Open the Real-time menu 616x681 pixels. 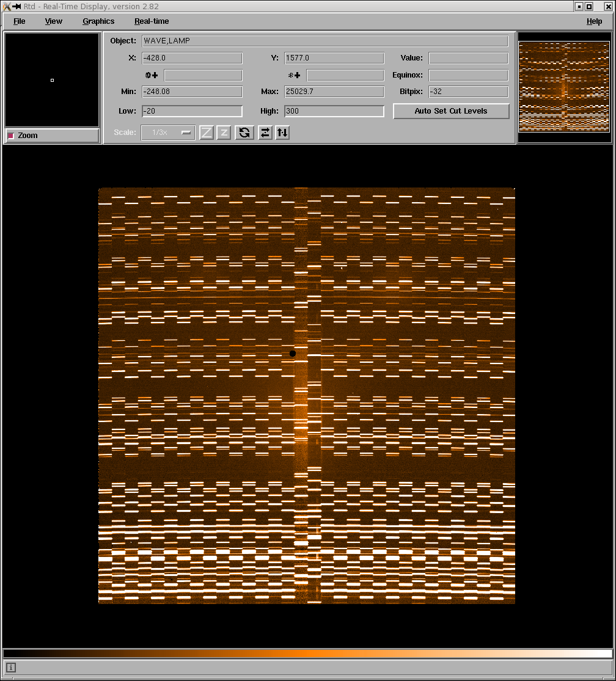(x=152, y=21)
